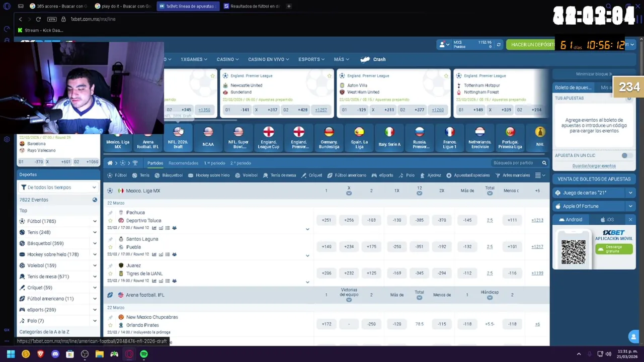Switch to the Partidos tab

pyautogui.click(x=155, y=163)
